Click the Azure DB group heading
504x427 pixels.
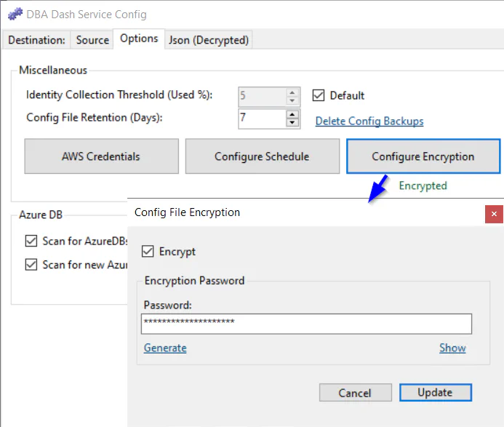(41, 215)
